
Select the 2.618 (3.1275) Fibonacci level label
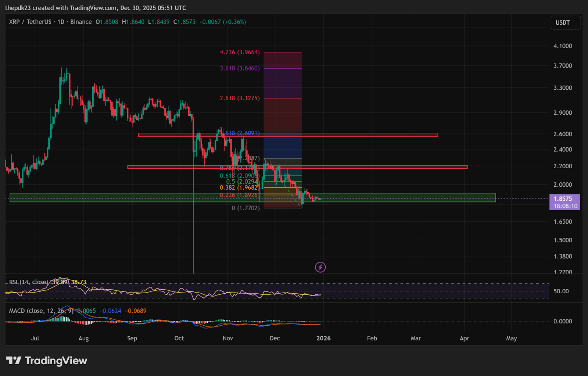pos(240,98)
